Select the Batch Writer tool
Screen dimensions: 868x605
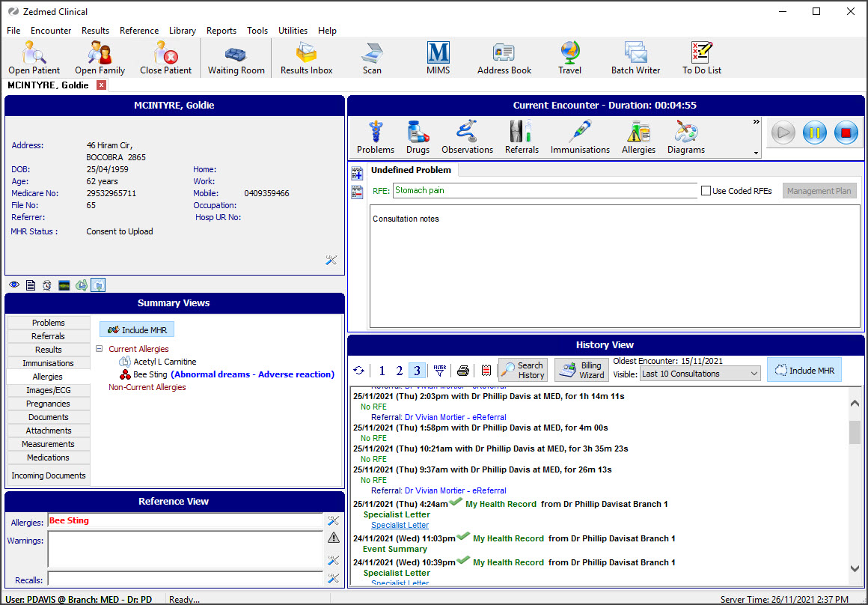pyautogui.click(x=635, y=56)
